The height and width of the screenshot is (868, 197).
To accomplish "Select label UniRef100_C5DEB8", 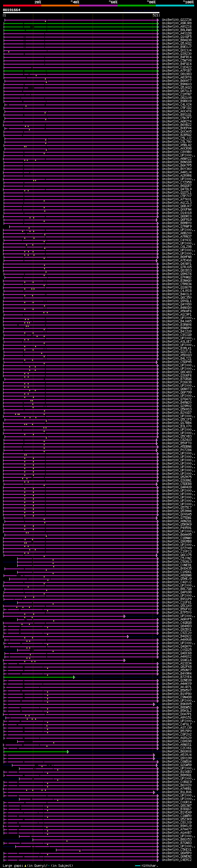I will click(x=177, y=484).
